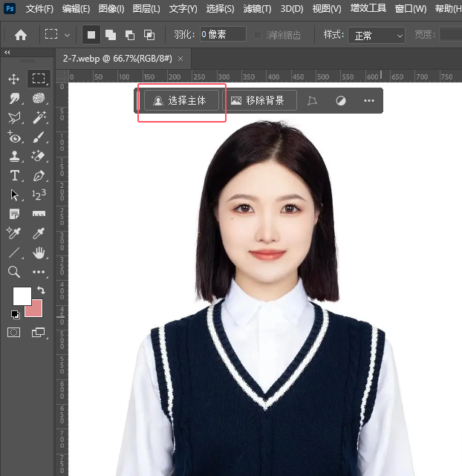Select the Hand tool
The height and width of the screenshot is (476, 462).
click(x=39, y=252)
